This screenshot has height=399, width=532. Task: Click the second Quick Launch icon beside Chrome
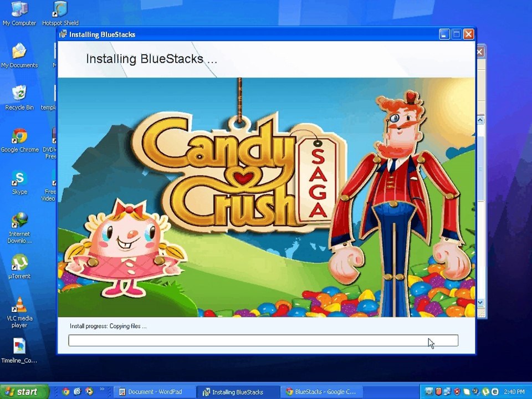click(x=78, y=392)
